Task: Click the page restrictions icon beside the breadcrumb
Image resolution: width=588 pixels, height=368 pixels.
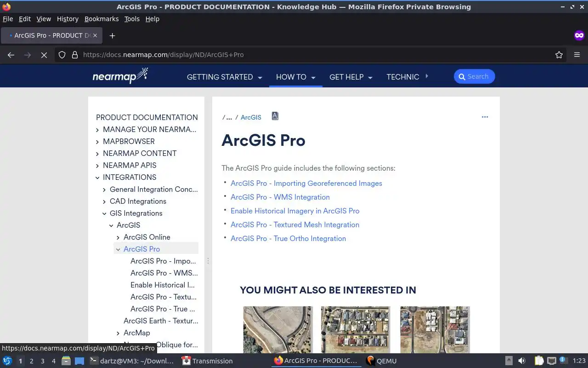Action: [x=275, y=116]
